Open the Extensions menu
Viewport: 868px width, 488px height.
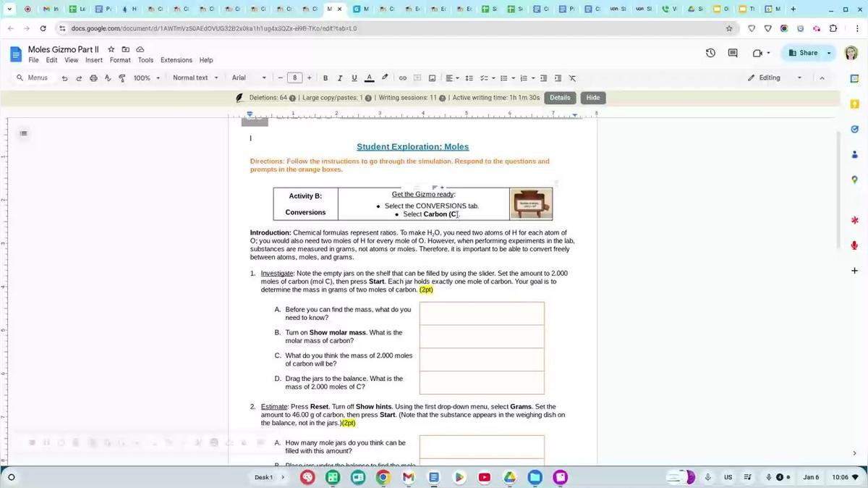(x=176, y=60)
